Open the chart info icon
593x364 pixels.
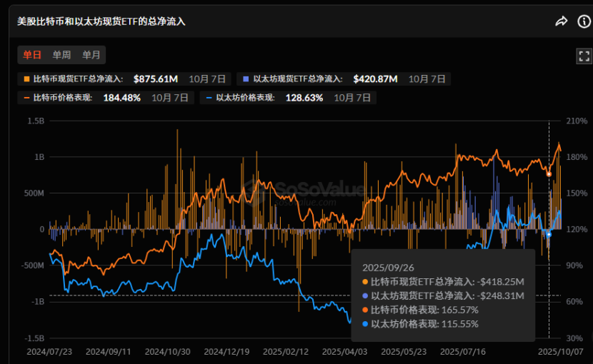click(583, 21)
